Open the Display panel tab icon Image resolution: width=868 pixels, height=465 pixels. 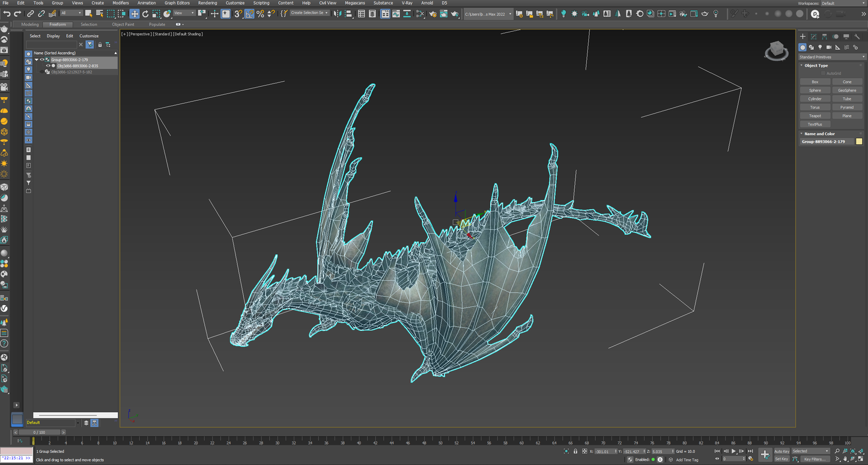[846, 37]
